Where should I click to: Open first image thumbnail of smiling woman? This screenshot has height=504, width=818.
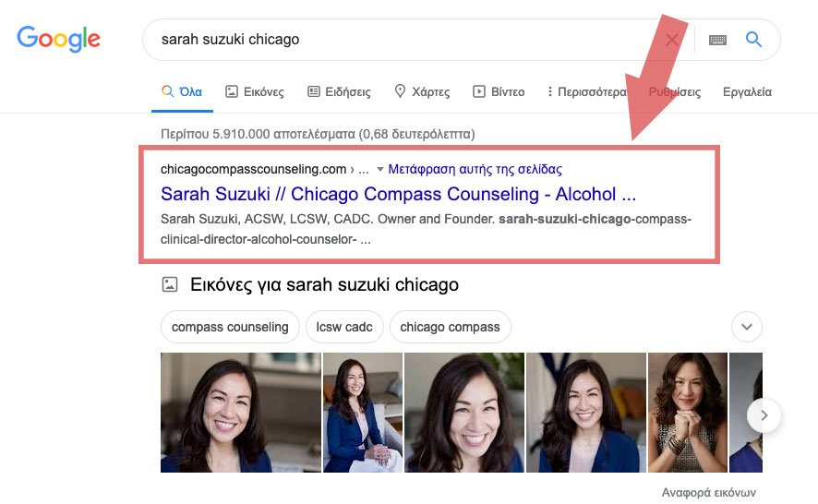coord(241,413)
